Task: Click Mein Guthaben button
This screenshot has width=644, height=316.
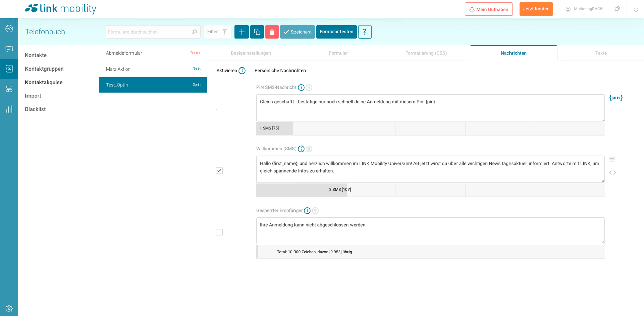Action: (488, 9)
